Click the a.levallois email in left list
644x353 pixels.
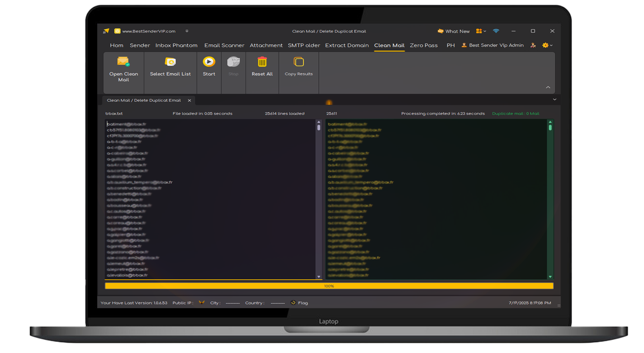[127, 275]
